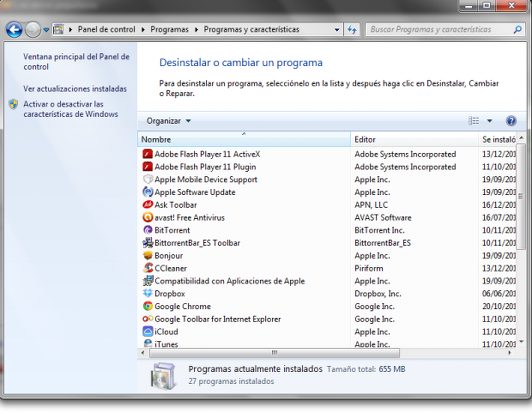This screenshot has width=532, height=414.
Task: Click the AVAST Software editor cell
Action: 383,217
